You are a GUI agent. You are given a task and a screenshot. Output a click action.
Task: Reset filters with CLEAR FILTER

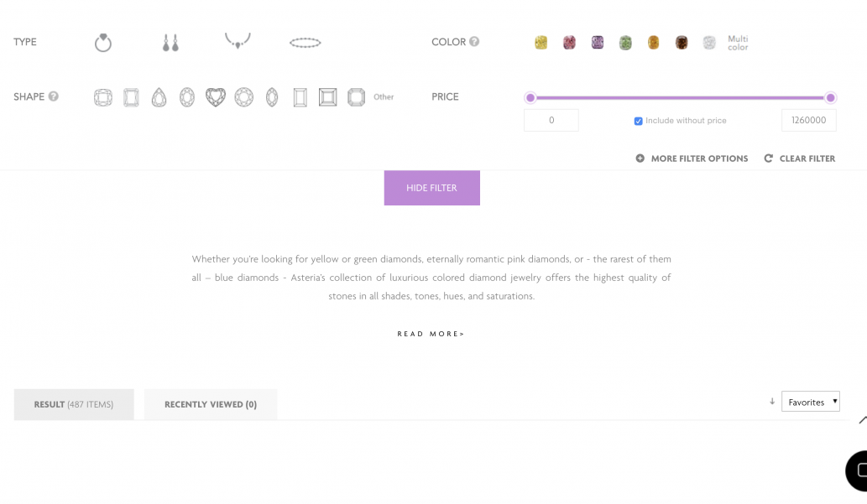click(x=800, y=158)
